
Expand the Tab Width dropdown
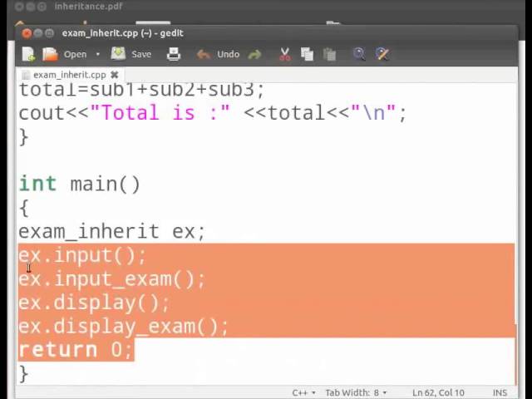click(356, 392)
